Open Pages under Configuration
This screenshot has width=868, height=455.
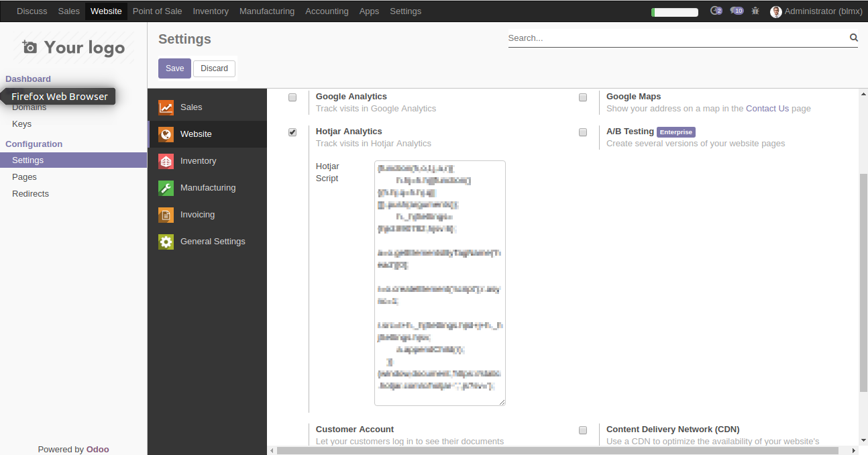(x=24, y=177)
